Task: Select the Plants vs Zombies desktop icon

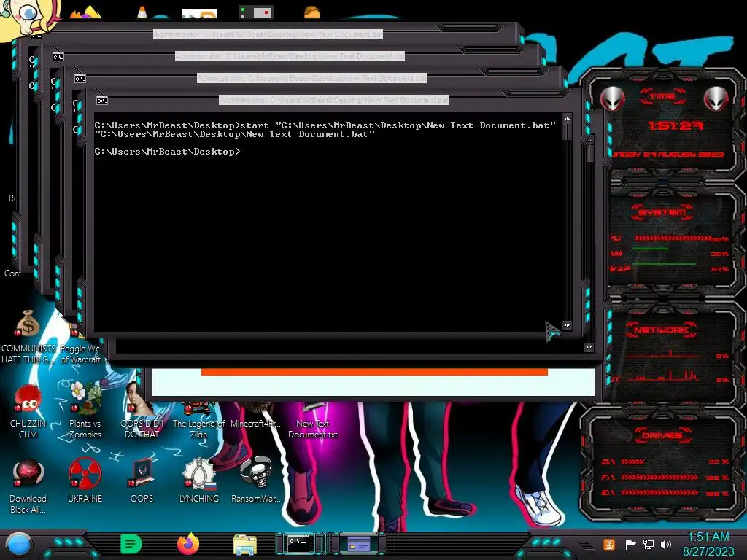Action: pyautogui.click(x=85, y=411)
